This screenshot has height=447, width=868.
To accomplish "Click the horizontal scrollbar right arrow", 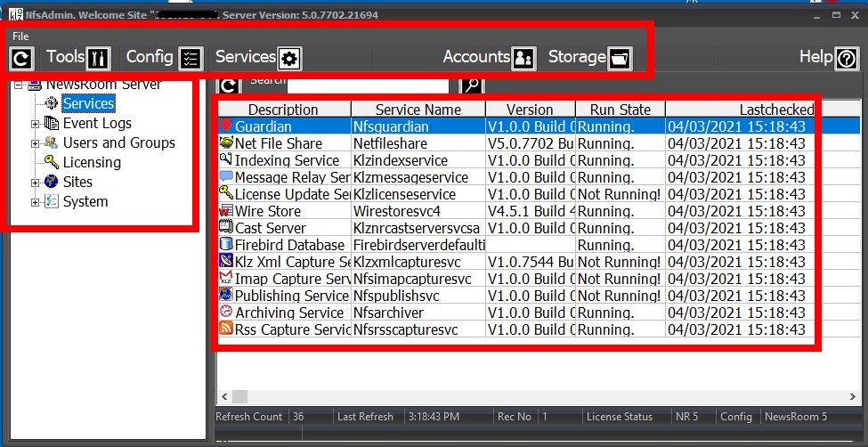I will (853, 396).
